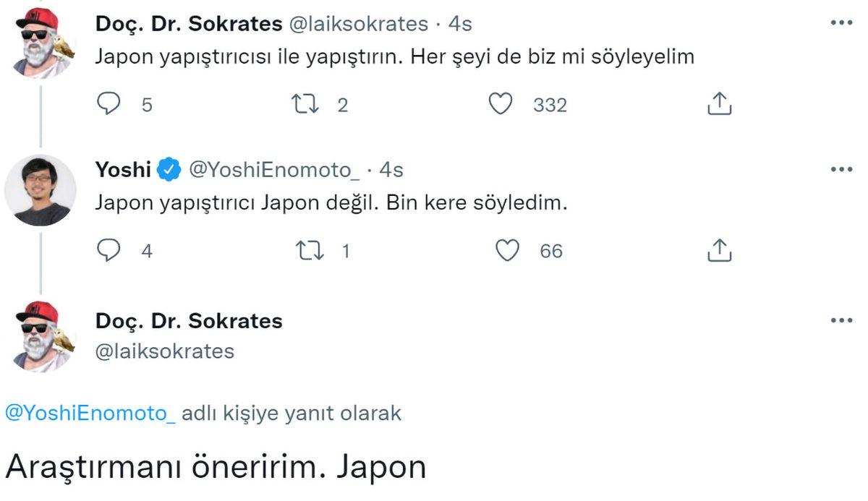Click the Doç. Dr. Sokrates display name
Screen dimensions: 868x501
[x=188, y=24]
